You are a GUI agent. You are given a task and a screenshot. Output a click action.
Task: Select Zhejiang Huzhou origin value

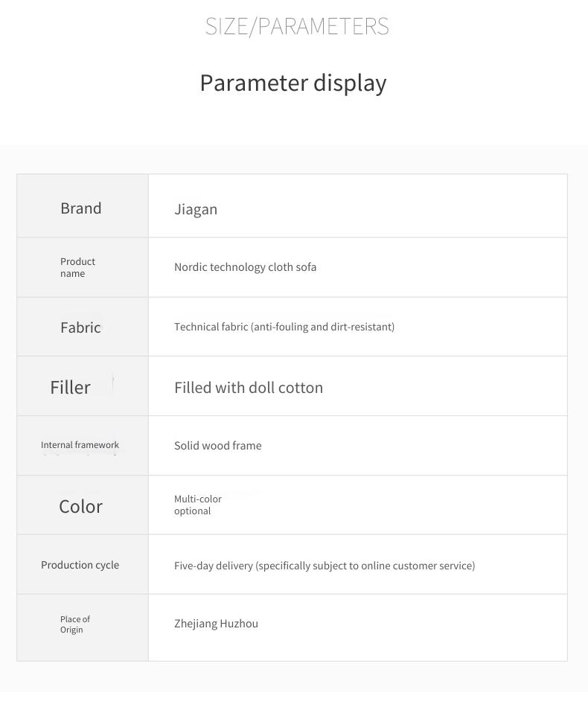[216, 624]
